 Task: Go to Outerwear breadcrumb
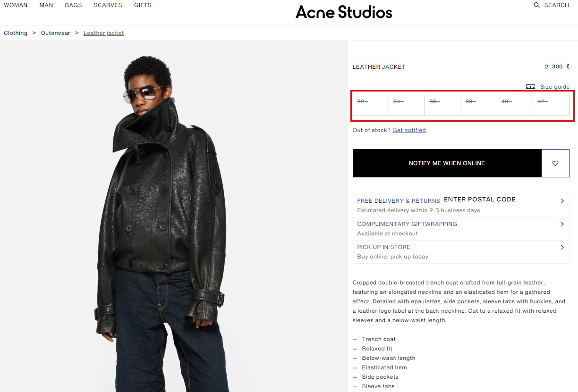(x=55, y=33)
